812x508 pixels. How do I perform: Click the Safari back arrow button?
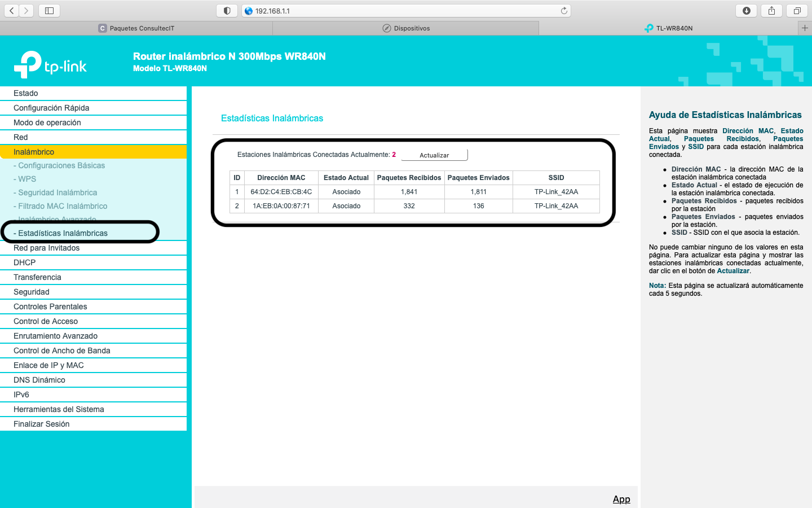pos(12,11)
